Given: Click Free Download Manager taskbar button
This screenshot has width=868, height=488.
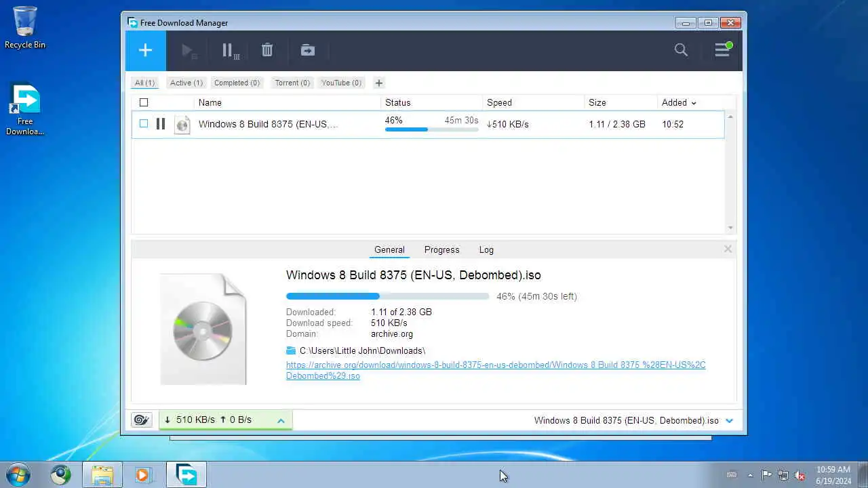Looking at the screenshot, I should pos(186,474).
